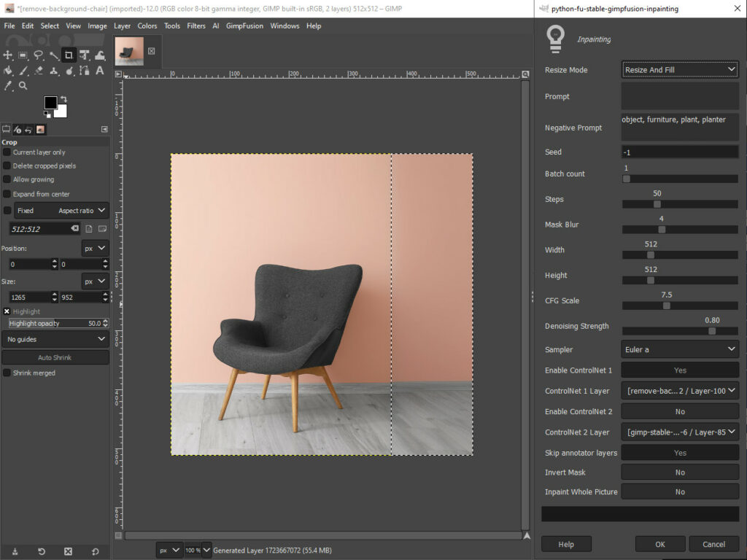747x560 pixels.
Task: Select the Paintbrush tool
Action: pos(23,71)
